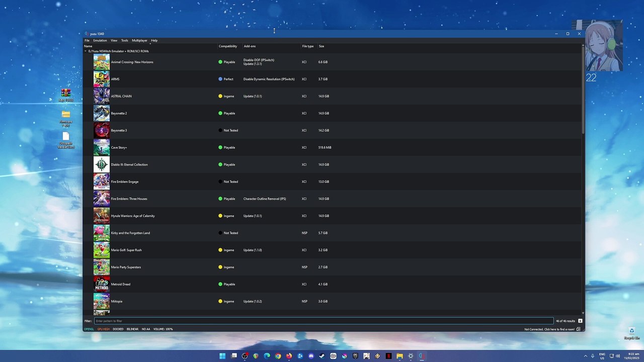Open the File menu
This screenshot has width=644, height=362.
tap(87, 41)
